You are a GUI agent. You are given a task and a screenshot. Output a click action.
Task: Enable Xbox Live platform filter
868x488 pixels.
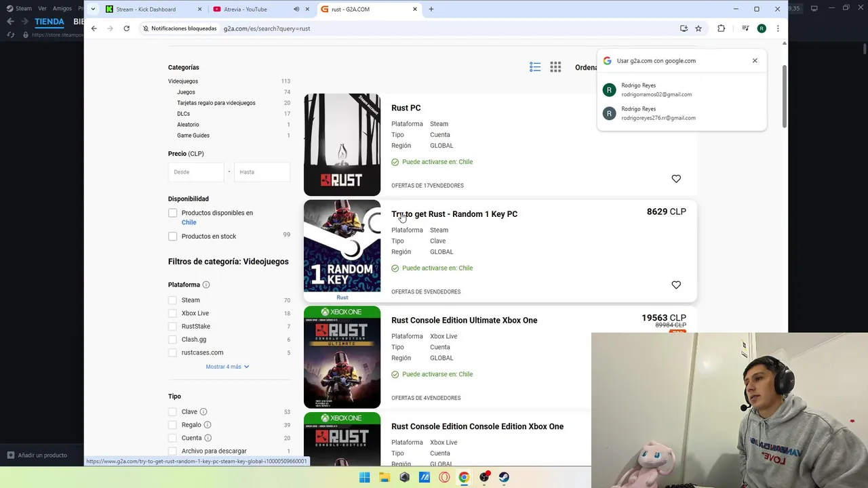coord(172,313)
